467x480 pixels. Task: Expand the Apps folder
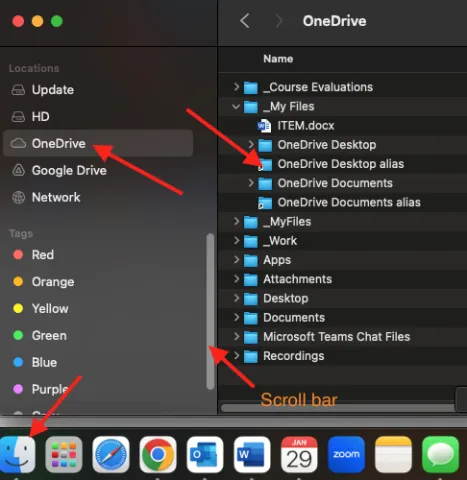coord(236,260)
